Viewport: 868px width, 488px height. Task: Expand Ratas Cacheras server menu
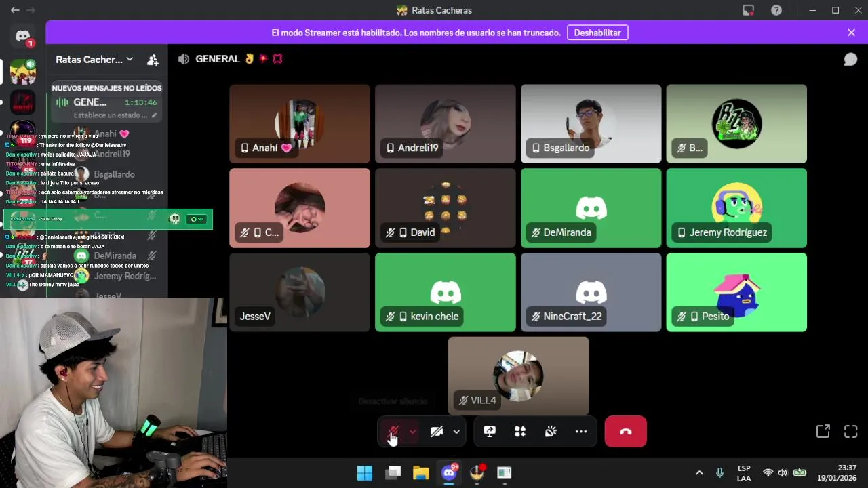point(95,60)
